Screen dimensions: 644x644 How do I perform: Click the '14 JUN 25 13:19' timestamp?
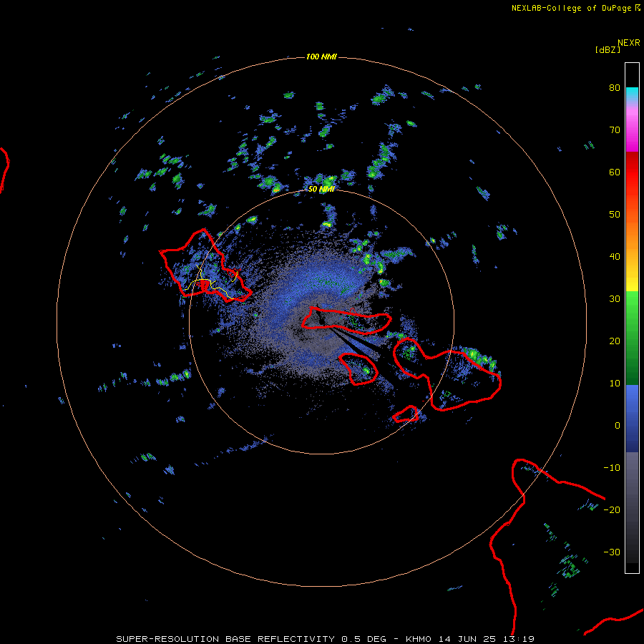click(487, 639)
